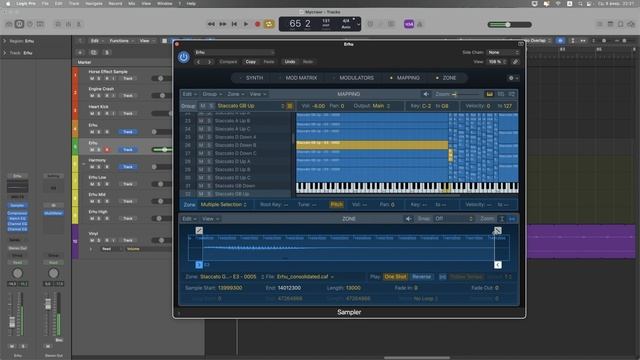Switch to the MODULATORS pane
The image size is (640, 360).
pyautogui.click(x=356, y=78)
